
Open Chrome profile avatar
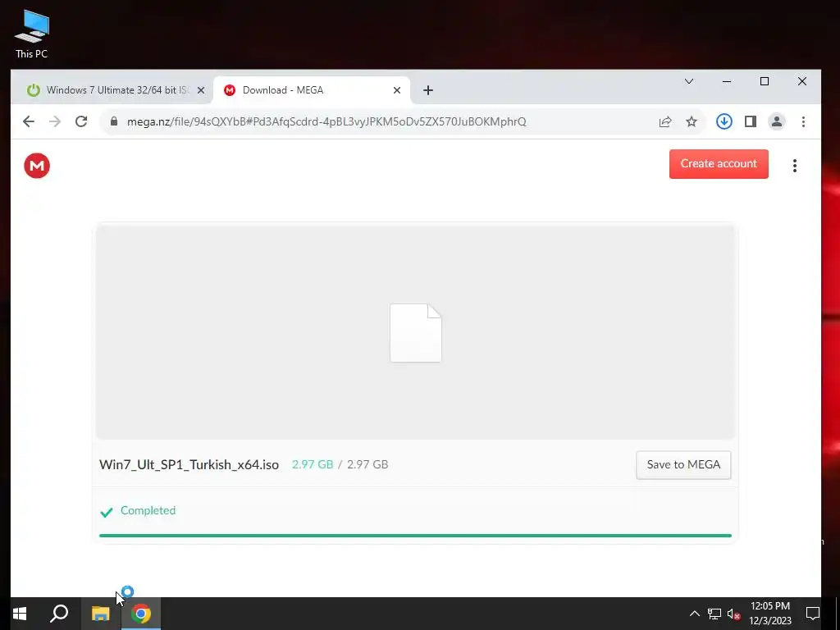[777, 121]
